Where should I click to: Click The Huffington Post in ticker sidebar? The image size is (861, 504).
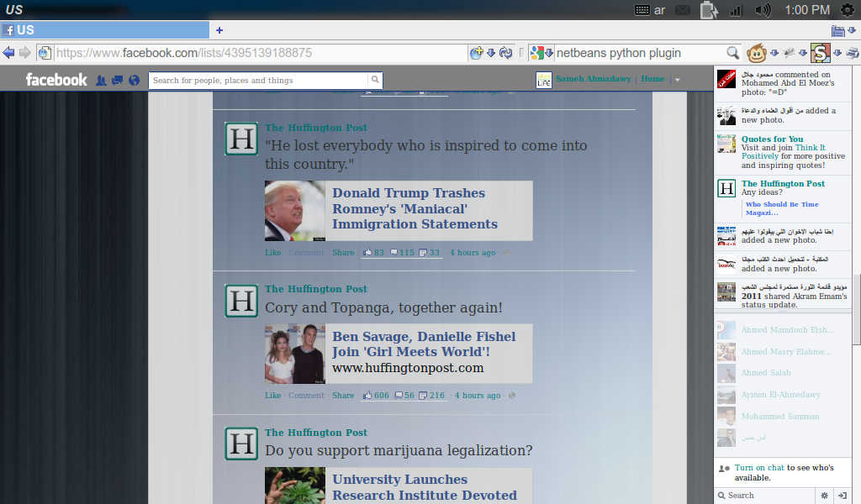(783, 183)
